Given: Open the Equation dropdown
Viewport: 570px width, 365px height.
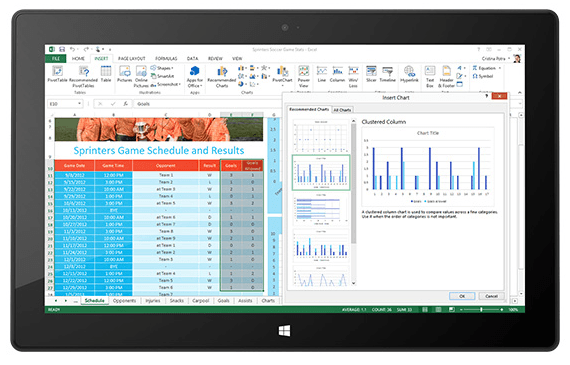Looking at the screenshot, I should [487, 68].
